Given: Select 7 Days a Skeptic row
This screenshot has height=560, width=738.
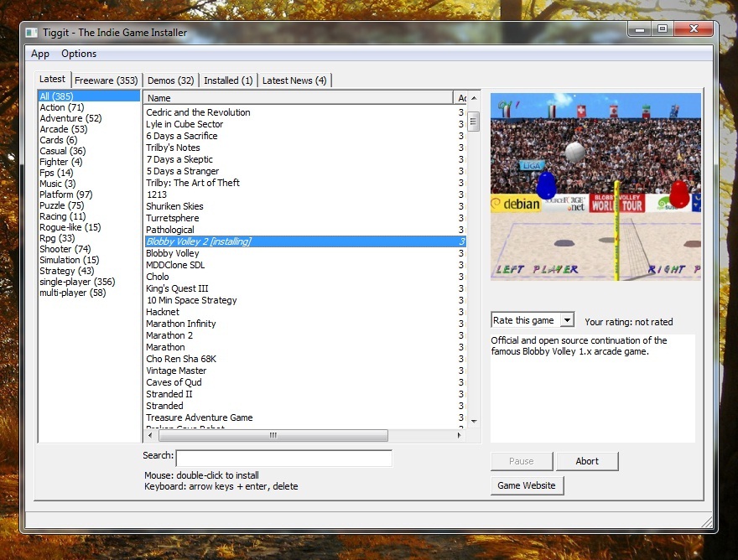Looking at the screenshot, I should (305, 159).
